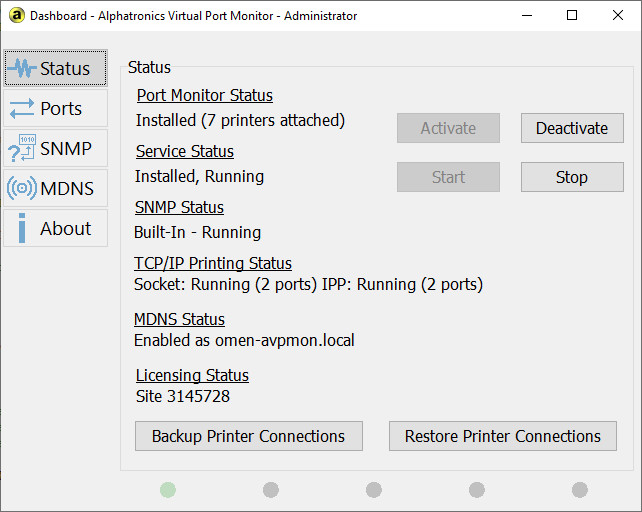This screenshot has width=642, height=512.
Task: Click the green status indicator dot
Action: [168, 490]
